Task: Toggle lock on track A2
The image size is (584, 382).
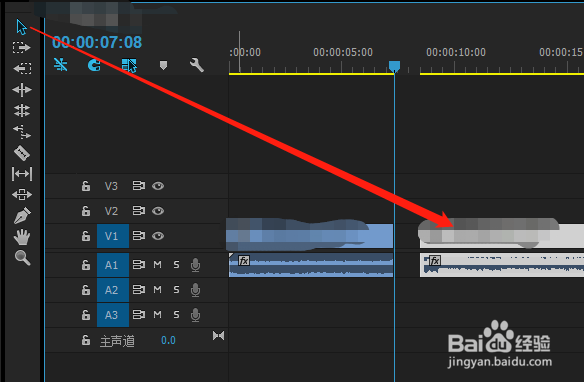Action: point(86,290)
